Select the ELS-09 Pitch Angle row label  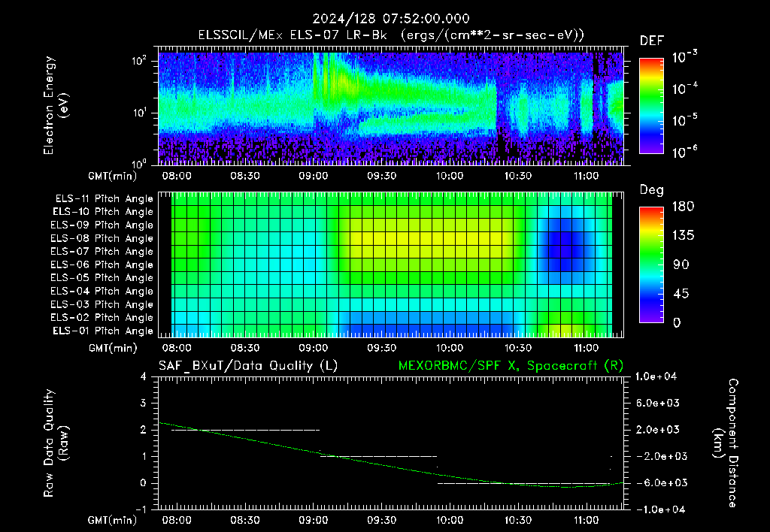pos(102,225)
